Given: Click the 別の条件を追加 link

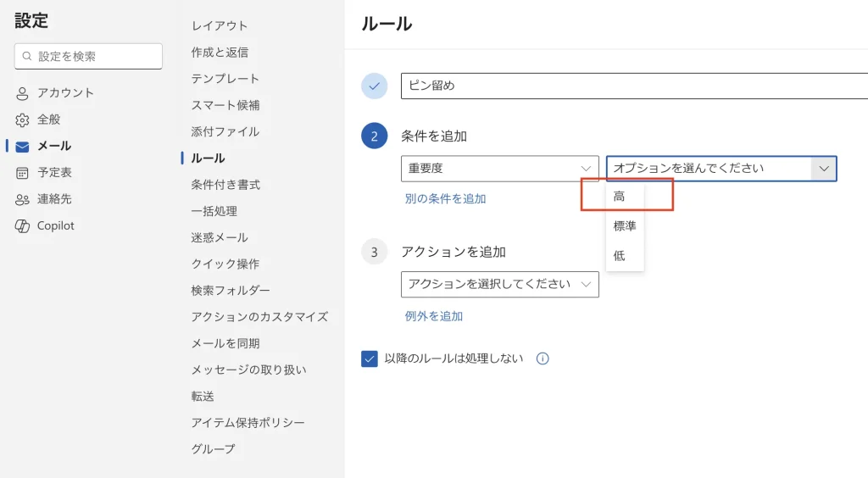Looking at the screenshot, I should (x=445, y=199).
